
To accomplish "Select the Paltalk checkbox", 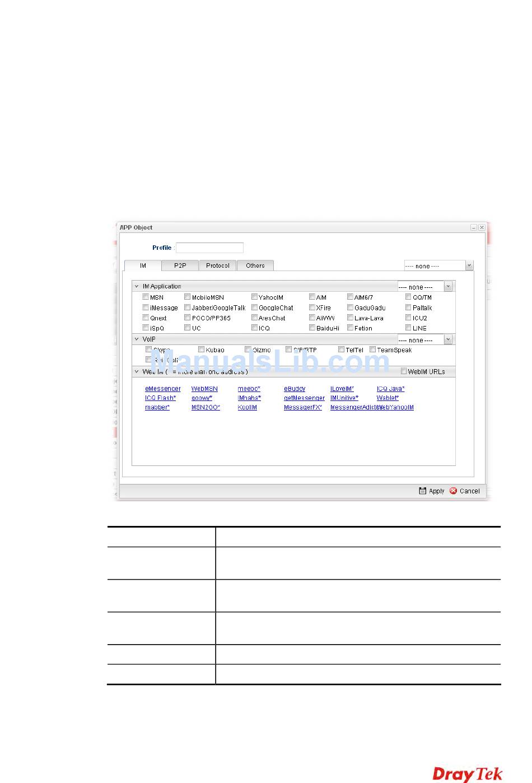I will click(408, 307).
